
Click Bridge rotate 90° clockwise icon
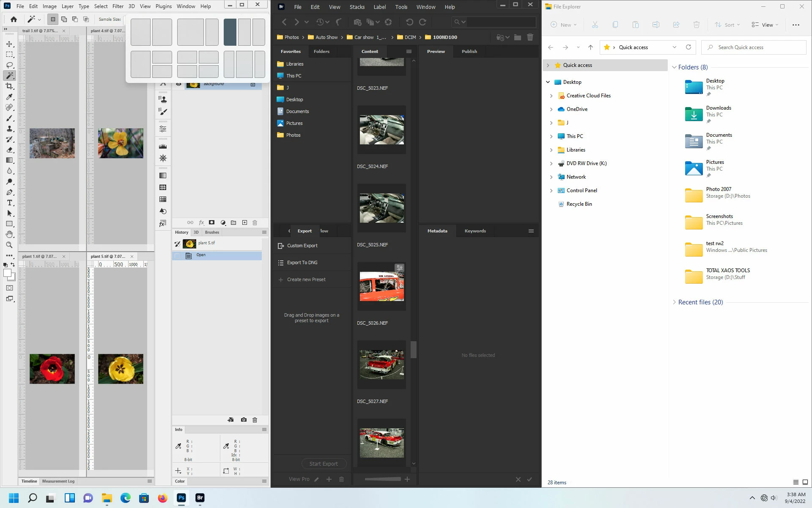[x=422, y=22]
